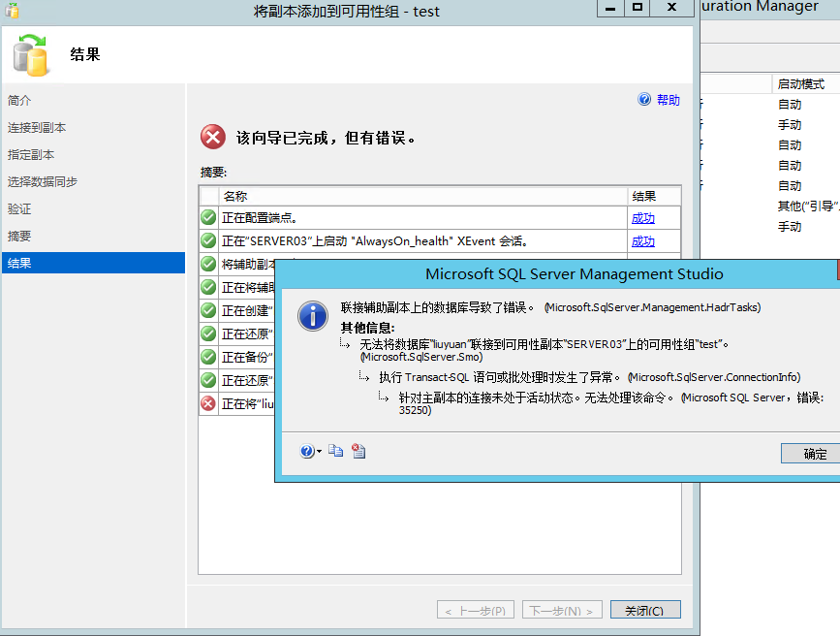Screen dimensions: 840x636
Task: Select the highlighted 结果 step
Action: [x=93, y=263]
